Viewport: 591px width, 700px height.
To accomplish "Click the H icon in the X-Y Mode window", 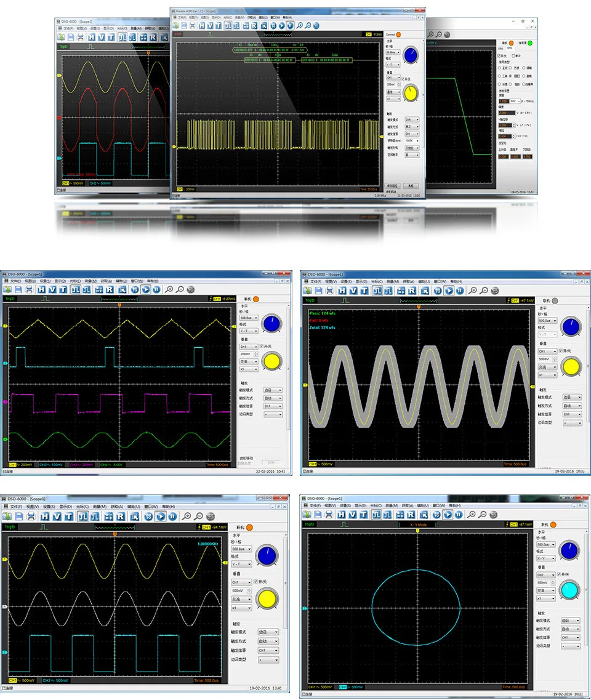I will pyautogui.click(x=342, y=515).
